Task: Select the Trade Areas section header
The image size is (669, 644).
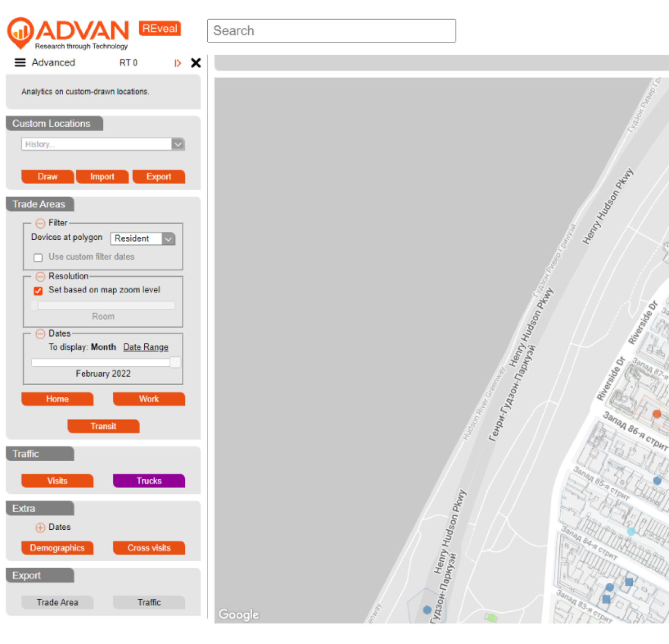Action: pos(40,204)
